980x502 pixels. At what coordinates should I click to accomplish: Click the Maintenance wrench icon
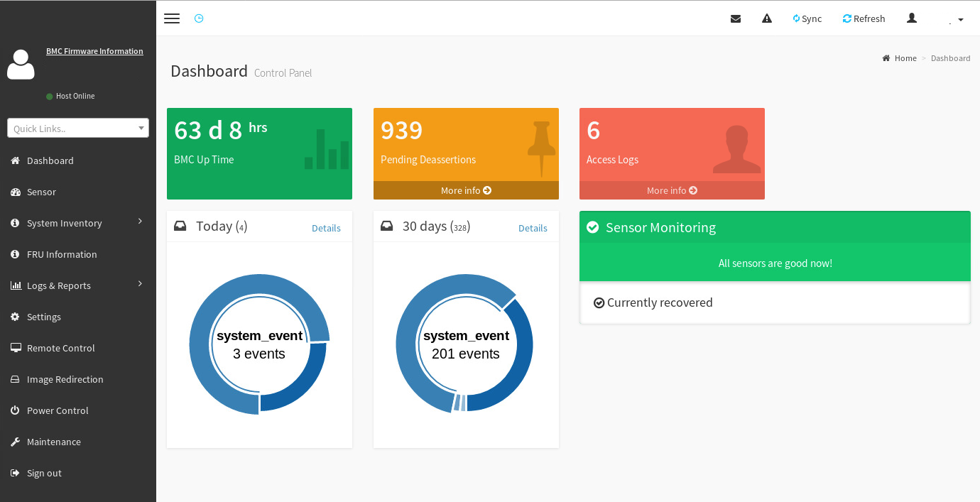15,442
